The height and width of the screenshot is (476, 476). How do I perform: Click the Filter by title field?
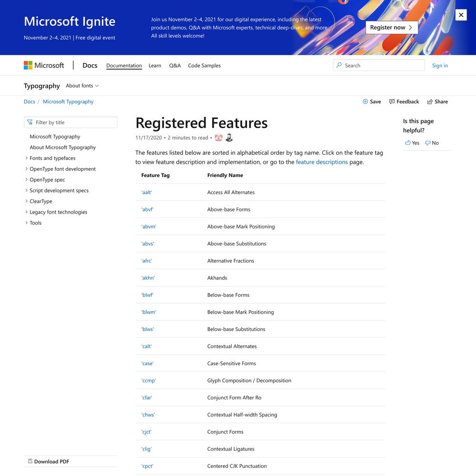pos(70,122)
